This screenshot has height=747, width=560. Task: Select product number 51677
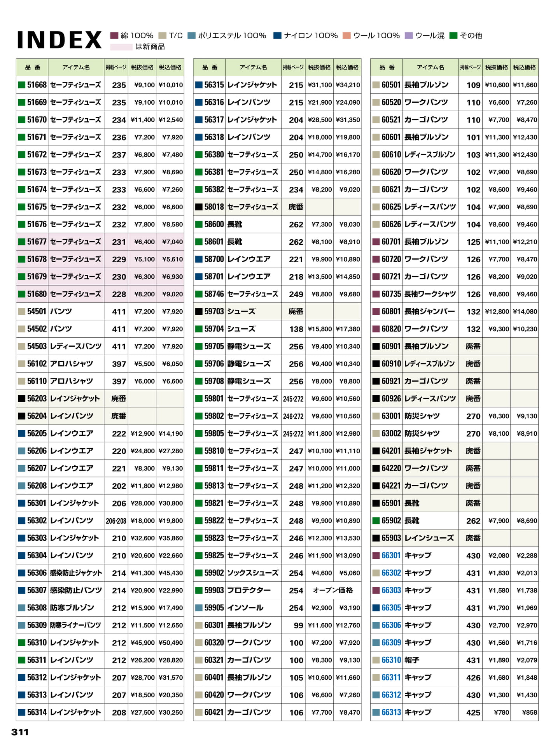[x=37, y=242]
